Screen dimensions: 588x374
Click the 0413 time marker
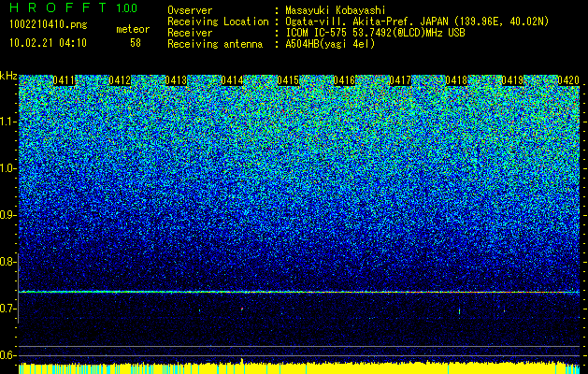click(176, 80)
